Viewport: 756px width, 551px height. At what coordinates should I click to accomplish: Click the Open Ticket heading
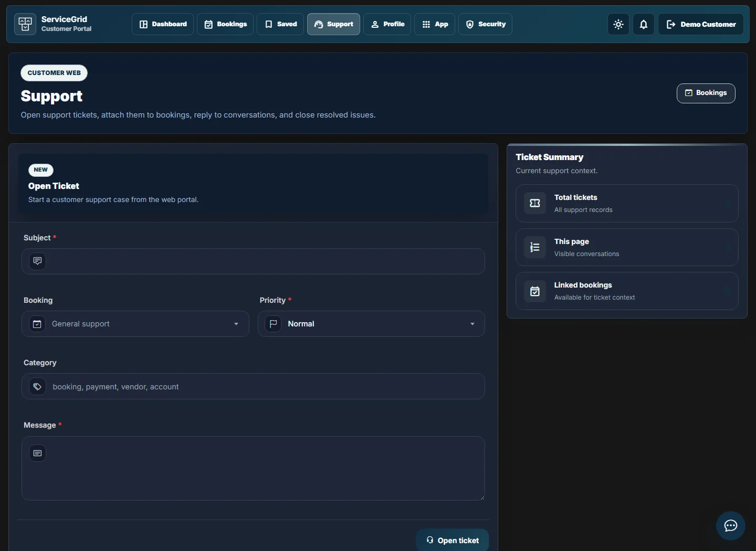[x=54, y=186]
